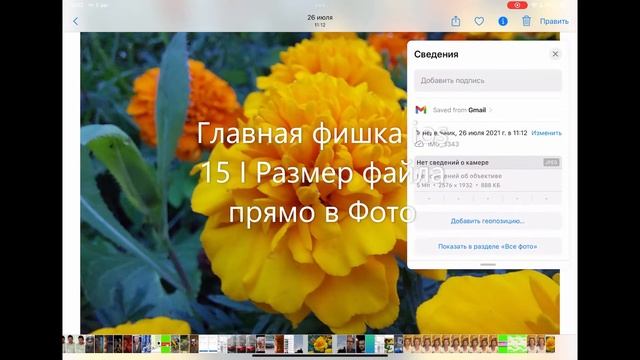Toggle the blue Info button
The width and height of the screenshot is (640, 360).
point(503,21)
